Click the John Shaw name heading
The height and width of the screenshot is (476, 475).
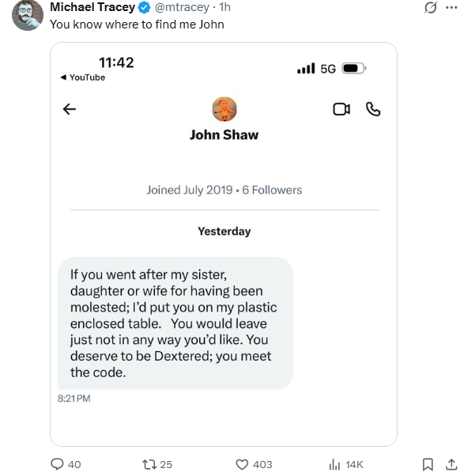pos(224,134)
